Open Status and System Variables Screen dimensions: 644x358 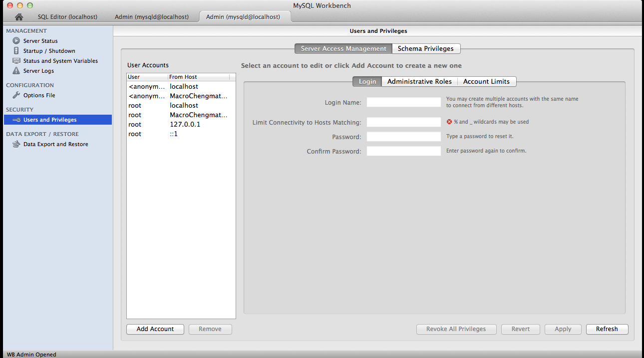click(60, 61)
